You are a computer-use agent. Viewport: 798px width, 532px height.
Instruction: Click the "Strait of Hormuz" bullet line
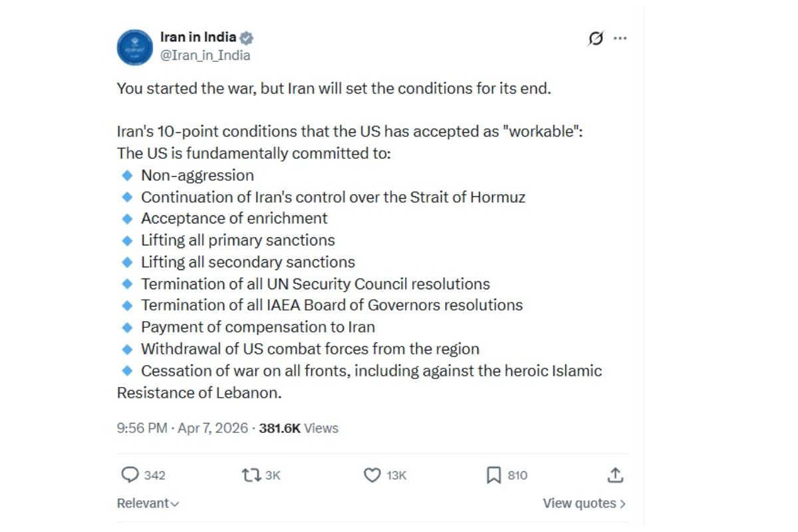click(333, 197)
